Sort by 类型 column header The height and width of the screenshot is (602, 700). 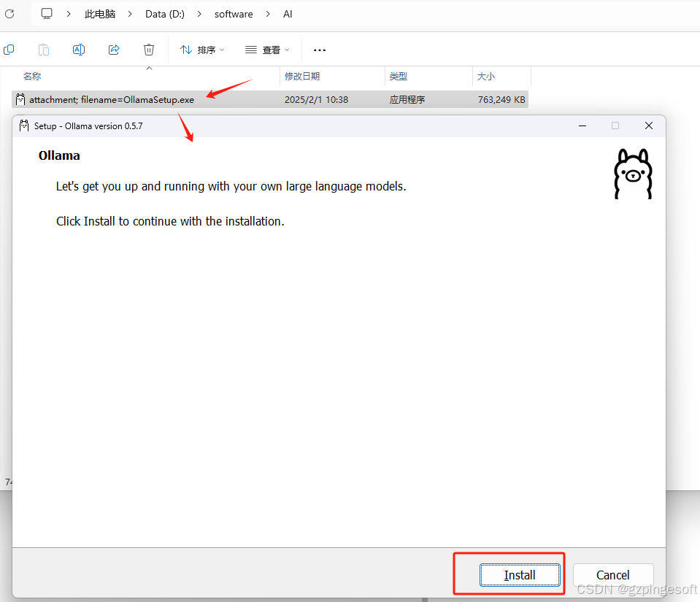click(x=399, y=77)
